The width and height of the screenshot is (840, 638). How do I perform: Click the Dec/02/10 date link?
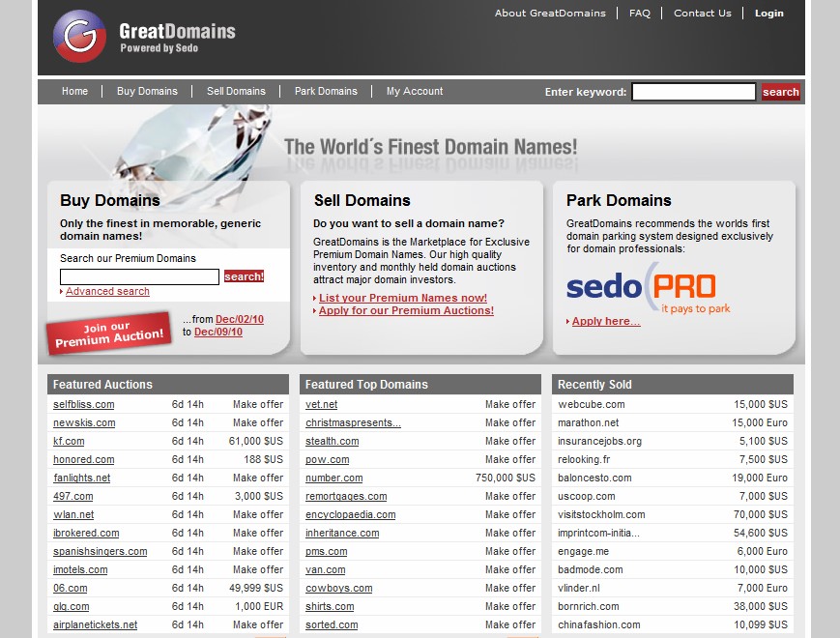point(240,319)
